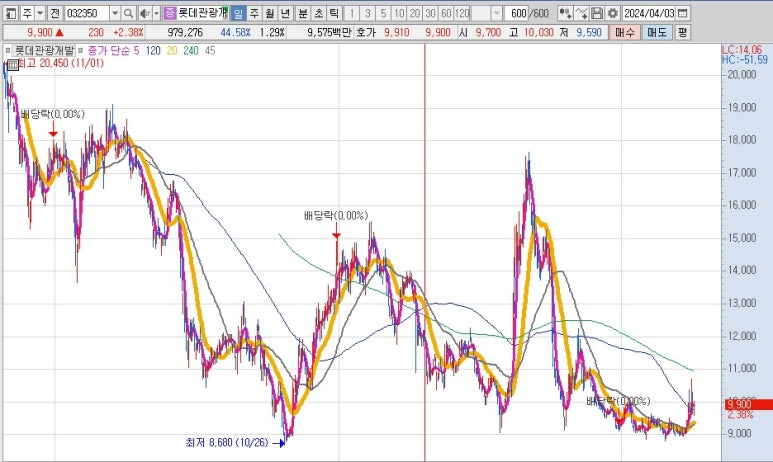Expand the interval dropdown after 120
This screenshot has width=773, height=462.
click(x=497, y=13)
